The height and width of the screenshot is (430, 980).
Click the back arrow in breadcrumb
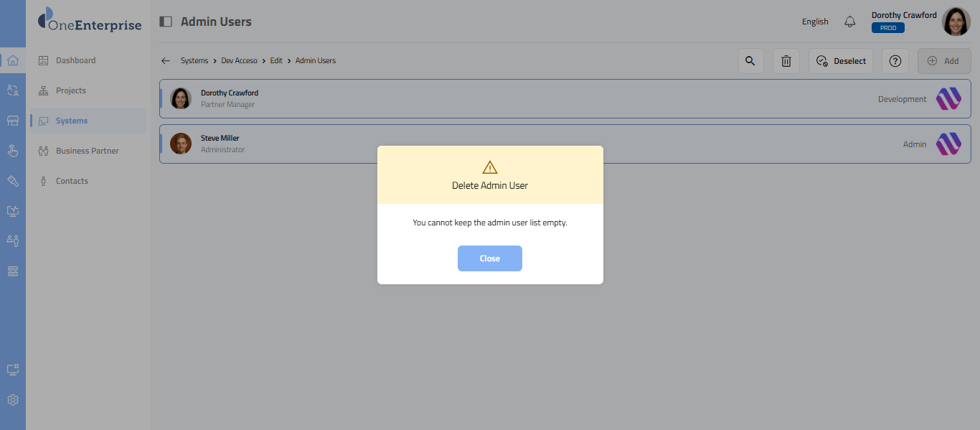point(166,61)
